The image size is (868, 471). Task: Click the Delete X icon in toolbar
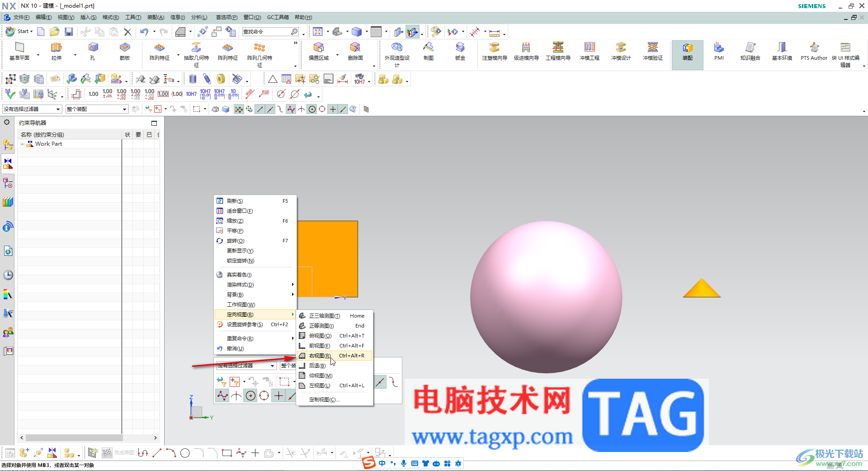pyautogui.click(x=127, y=32)
